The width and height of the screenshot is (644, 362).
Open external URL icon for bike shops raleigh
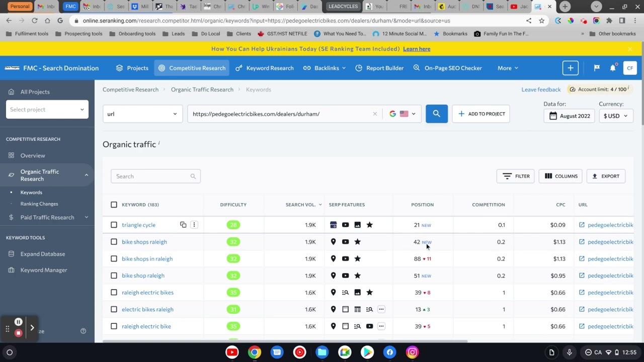pyautogui.click(x=582, y=242)
